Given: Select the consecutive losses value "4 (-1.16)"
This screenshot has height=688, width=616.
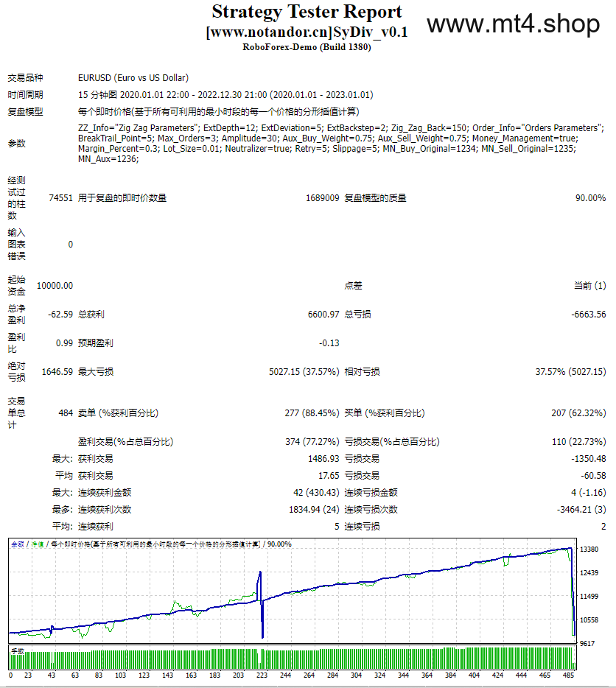Looking at the screenshot, I should click(588, 492).
